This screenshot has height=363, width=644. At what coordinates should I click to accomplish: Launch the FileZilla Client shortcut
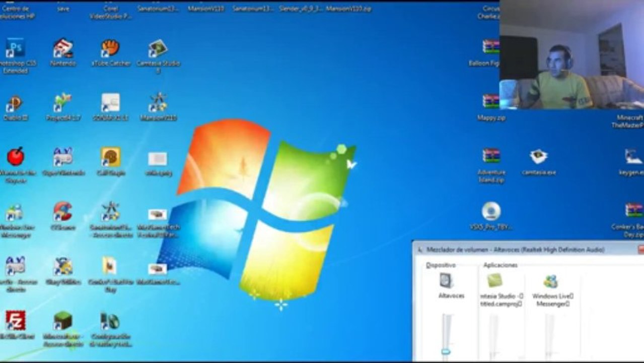(x=15, y=320)
